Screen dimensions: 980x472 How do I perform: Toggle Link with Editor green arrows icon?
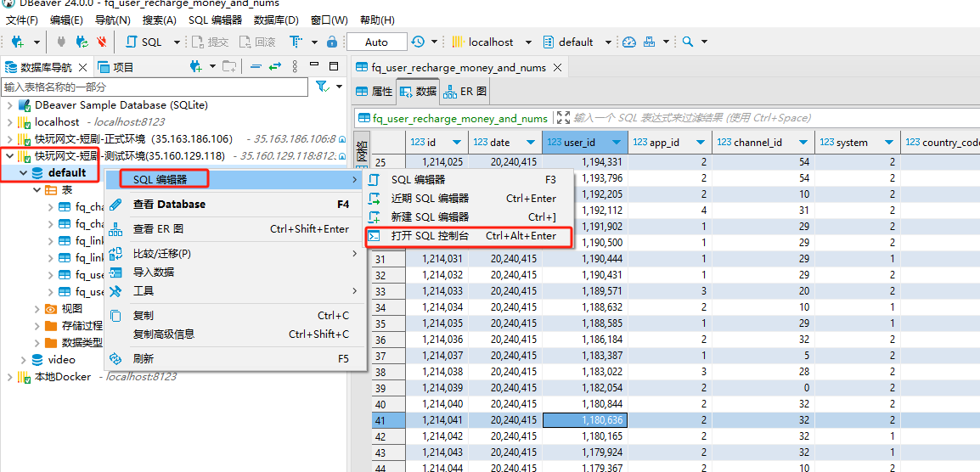tap(275, 66)
